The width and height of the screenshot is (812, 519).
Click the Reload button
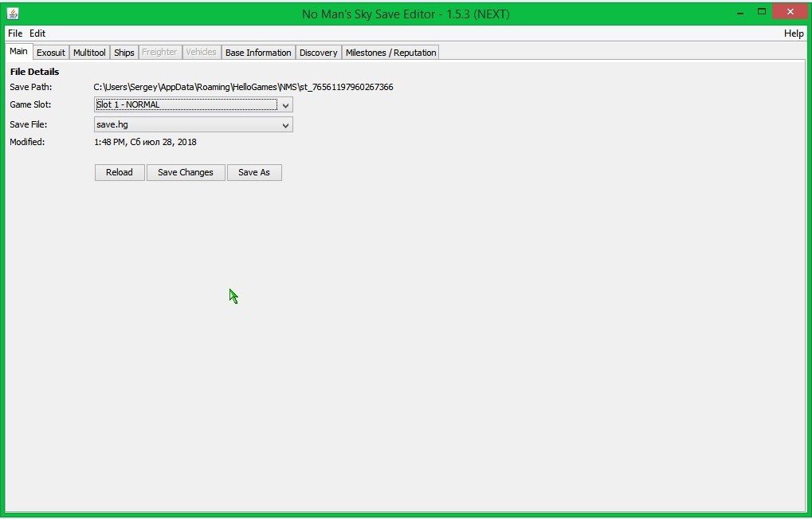point(120,172)
